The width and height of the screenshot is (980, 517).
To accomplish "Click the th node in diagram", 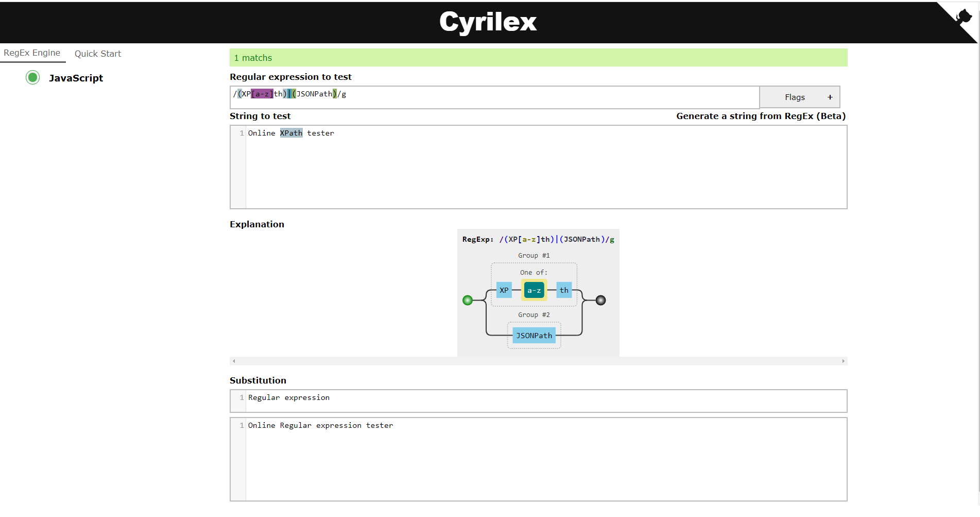I will (564, 290).
